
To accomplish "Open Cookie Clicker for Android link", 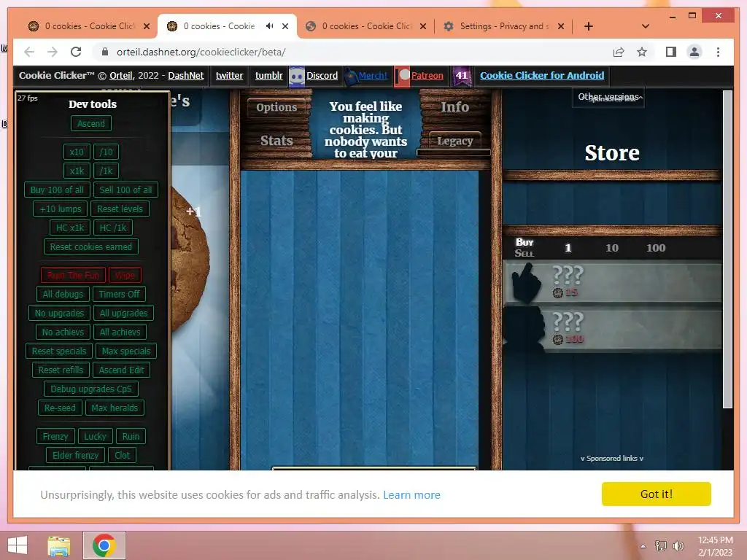I will tap(542, 75).
